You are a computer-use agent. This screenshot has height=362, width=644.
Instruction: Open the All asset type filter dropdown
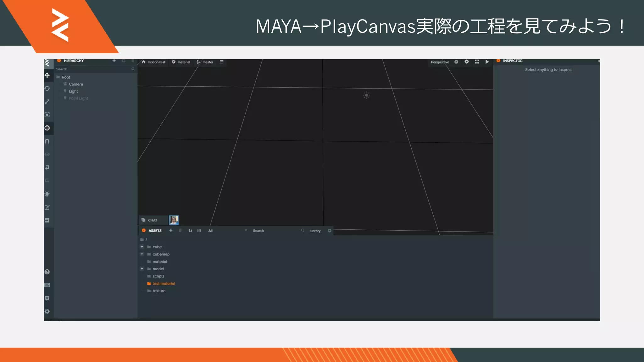227,231
